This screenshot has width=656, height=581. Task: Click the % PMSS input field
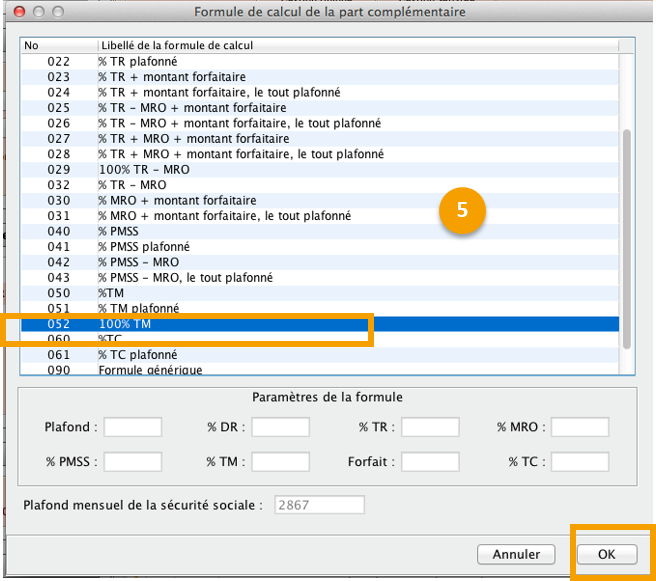132,462
